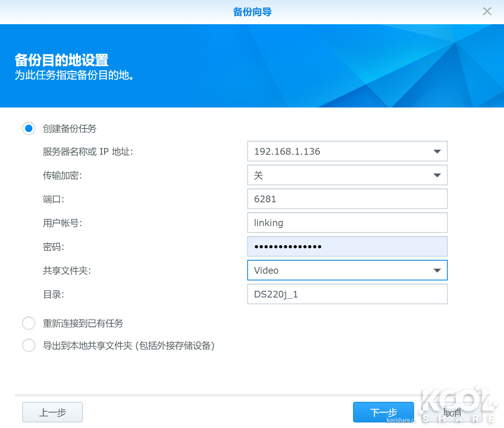Expand the 传输加密 dropdown arrow
The width and height of the screenshot is (504, 428).
[437, 175]
